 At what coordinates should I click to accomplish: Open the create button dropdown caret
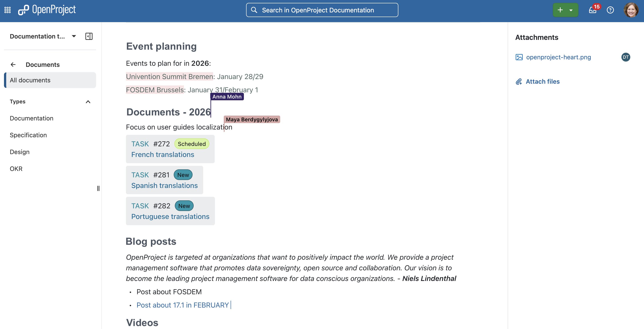(571, 10)
